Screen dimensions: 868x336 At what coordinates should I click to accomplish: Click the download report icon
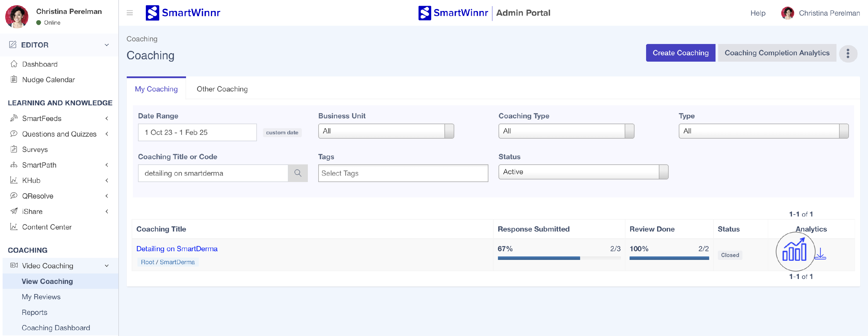coord(820,254)
